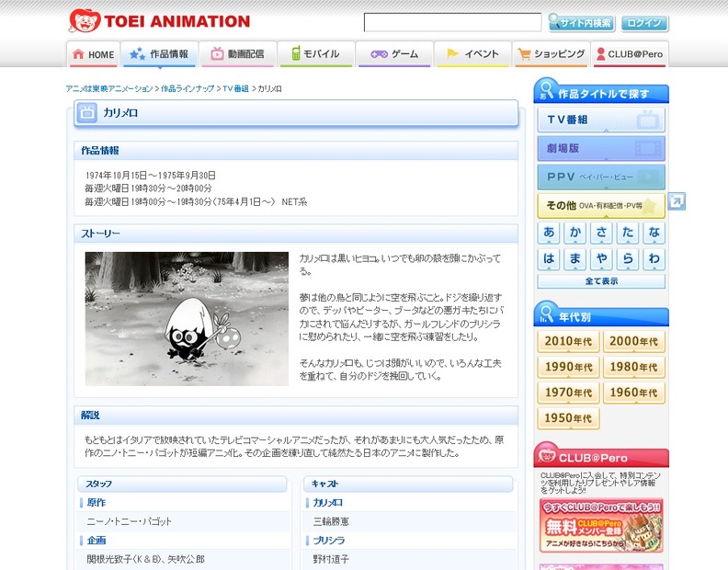Image resolution: width=728 pixels, height=570 pixels.
Task: Open the モバイル tab
Action: 316,54
